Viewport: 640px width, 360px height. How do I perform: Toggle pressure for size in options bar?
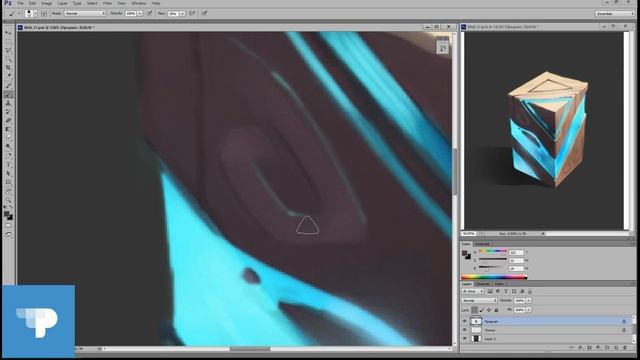204,13
